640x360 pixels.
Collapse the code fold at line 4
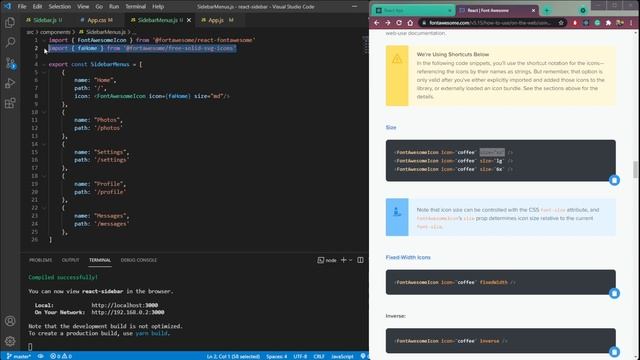[x=44, y=64]
